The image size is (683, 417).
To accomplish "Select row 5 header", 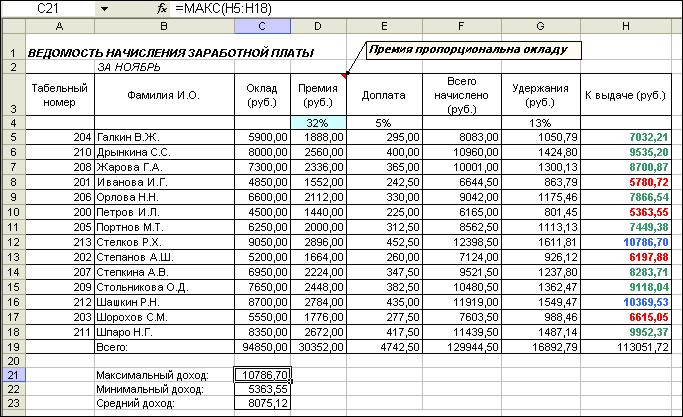I will [x=13, y=136].
